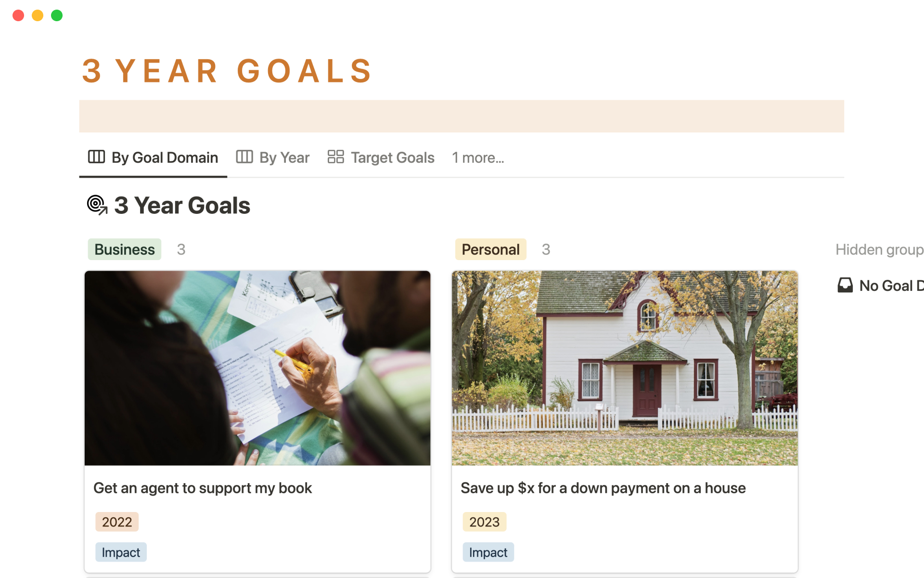Select the By Goal Domain tab
Viewport: 924px width, 578px height.
coord(165,158)
